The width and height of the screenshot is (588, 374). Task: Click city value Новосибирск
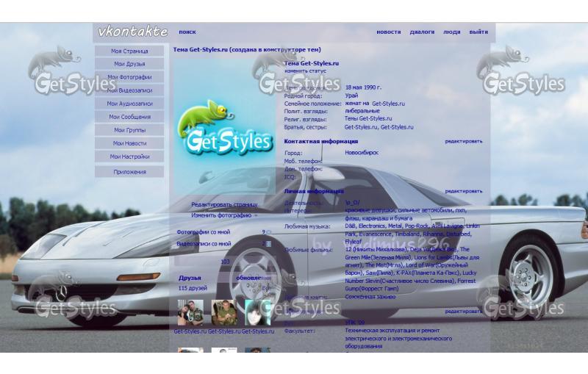[362, 153]
